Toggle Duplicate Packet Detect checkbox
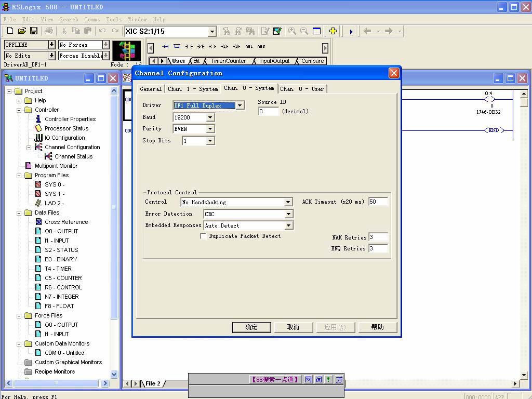Viewport: 532px width, 399px height. [x=203, y=236]
